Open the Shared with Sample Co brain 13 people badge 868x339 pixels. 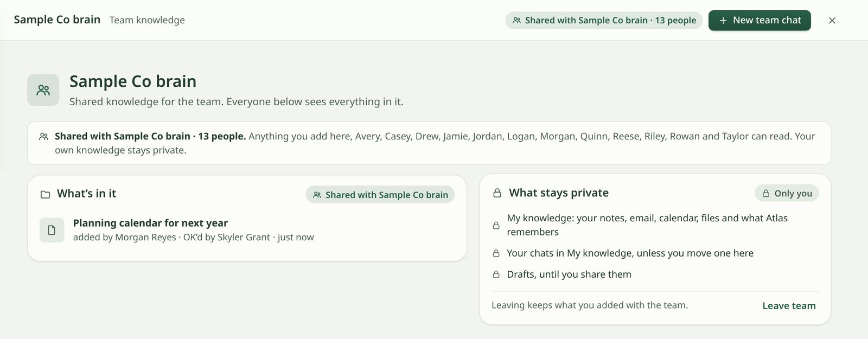604,21
